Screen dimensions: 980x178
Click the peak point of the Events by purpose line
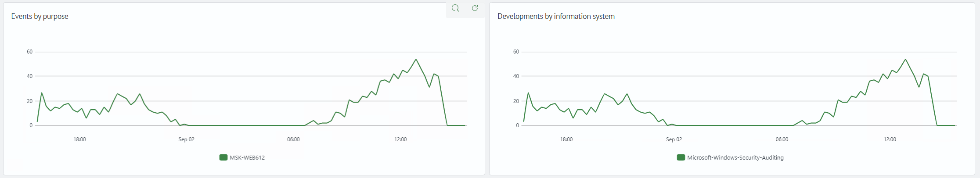[416, 59]
